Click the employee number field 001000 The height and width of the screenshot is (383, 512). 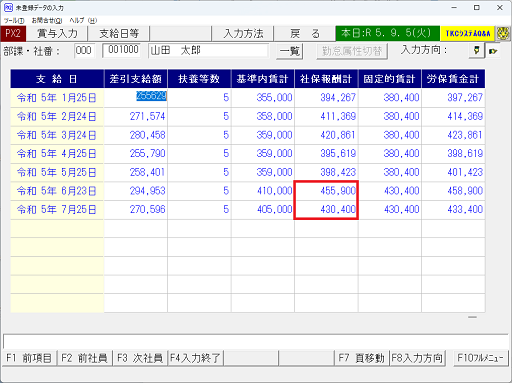point(122,50)
